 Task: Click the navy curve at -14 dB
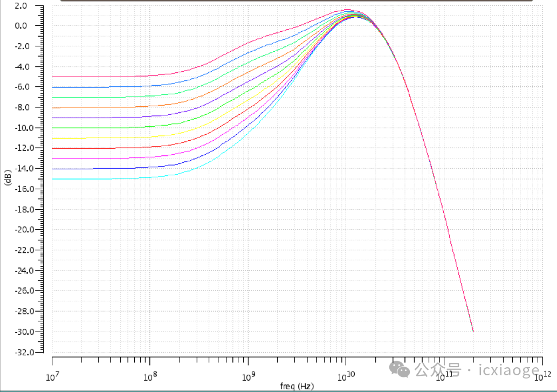(108, 168)
